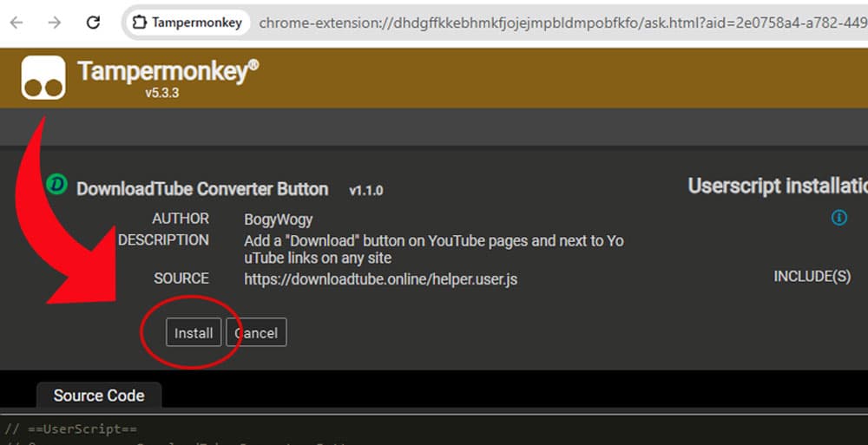Reload the page with the refresh icon
868x445 pixels.
[x=93, y=23]
